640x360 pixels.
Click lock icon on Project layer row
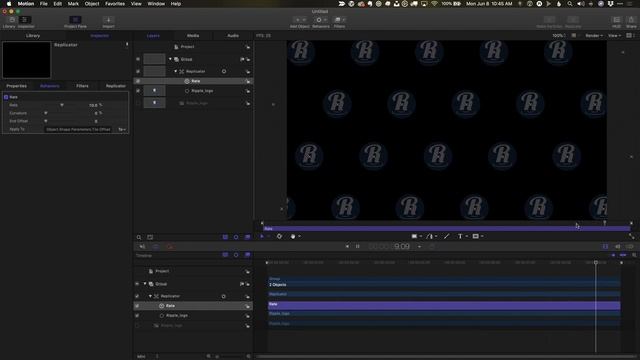coord(248,47)
